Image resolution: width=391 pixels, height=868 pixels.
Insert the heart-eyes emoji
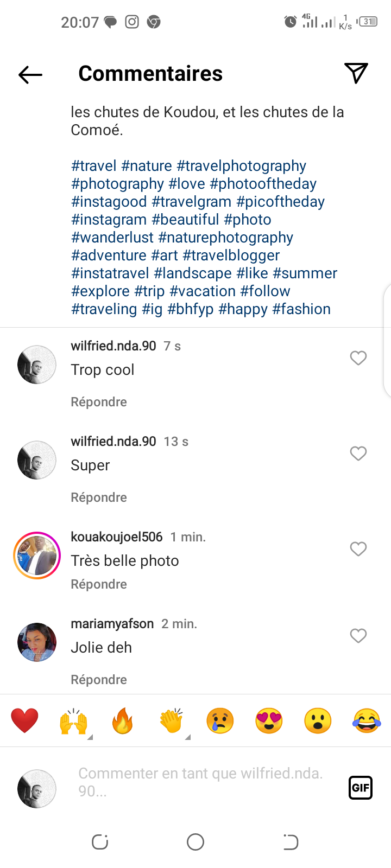coord(269,722)
